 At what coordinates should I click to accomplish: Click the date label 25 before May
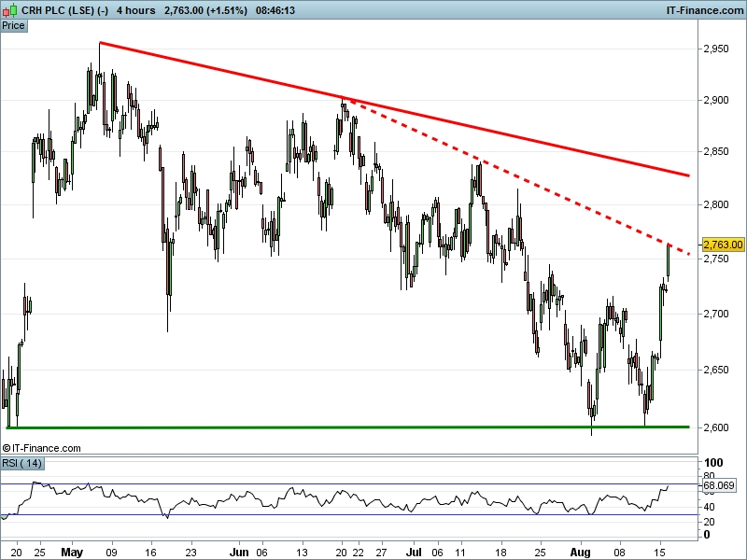click(x=39, y=553)
